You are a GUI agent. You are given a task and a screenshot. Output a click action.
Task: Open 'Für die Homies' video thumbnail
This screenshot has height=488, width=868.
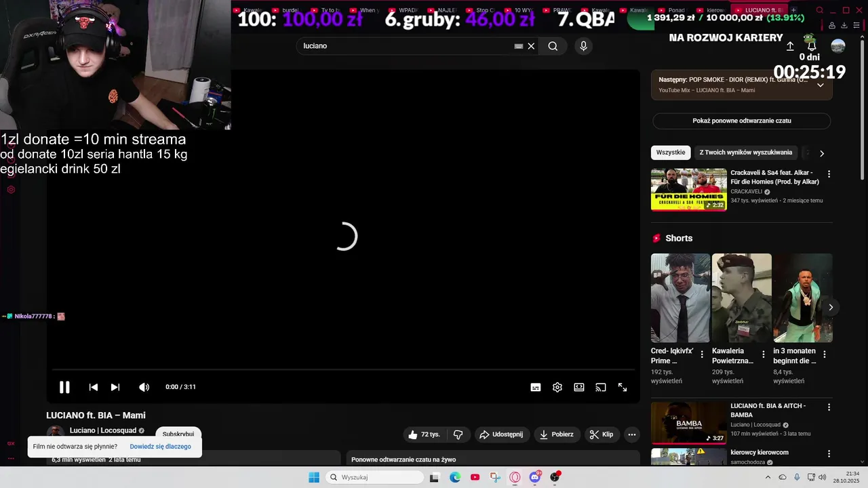pyautogui.click(x=689, y=190)
